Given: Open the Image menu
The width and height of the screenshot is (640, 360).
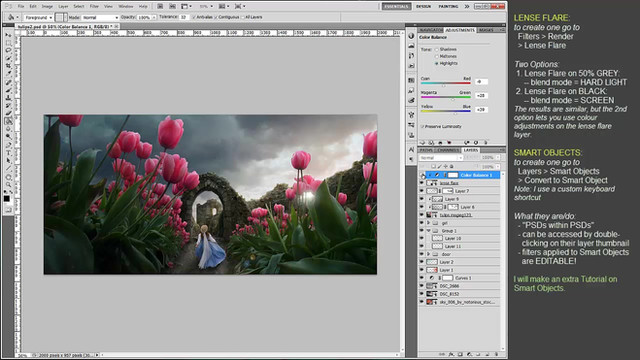Looking at the screenshot, I should point(47,7).
